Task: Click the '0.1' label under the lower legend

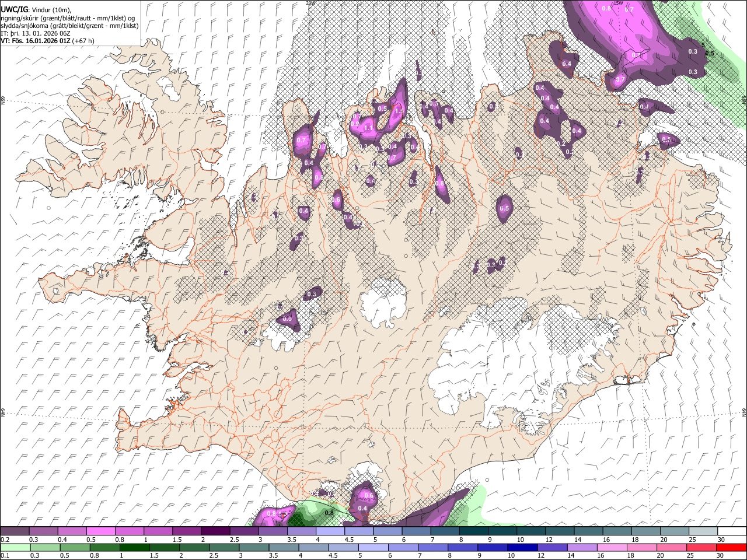Action: (x=4, y=556)
